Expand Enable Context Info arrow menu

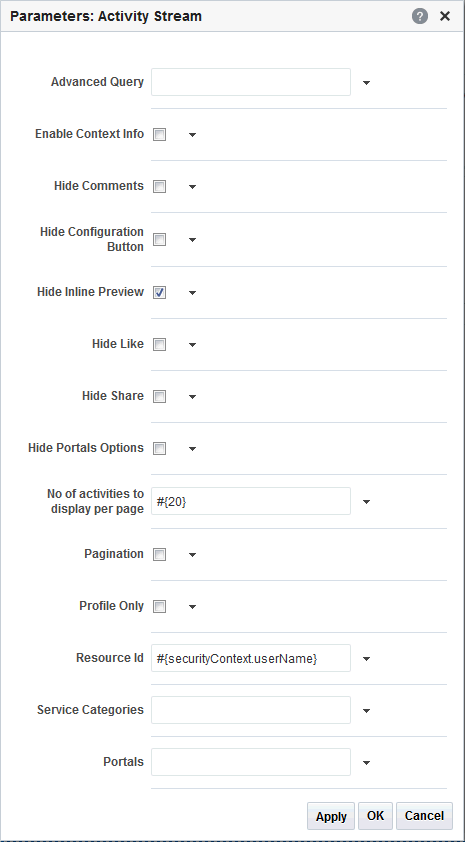(192, 135)
